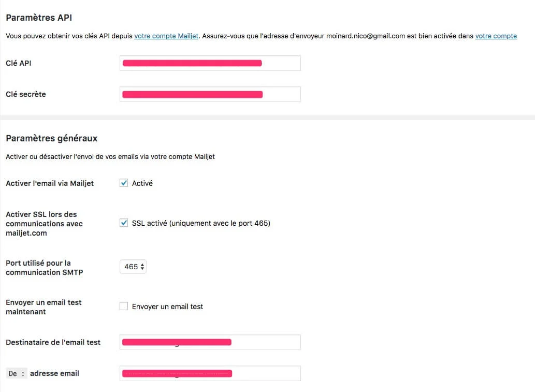
Task: Toggle the 'SSL activé' checkbox
Action: click(x=124, y=223)
